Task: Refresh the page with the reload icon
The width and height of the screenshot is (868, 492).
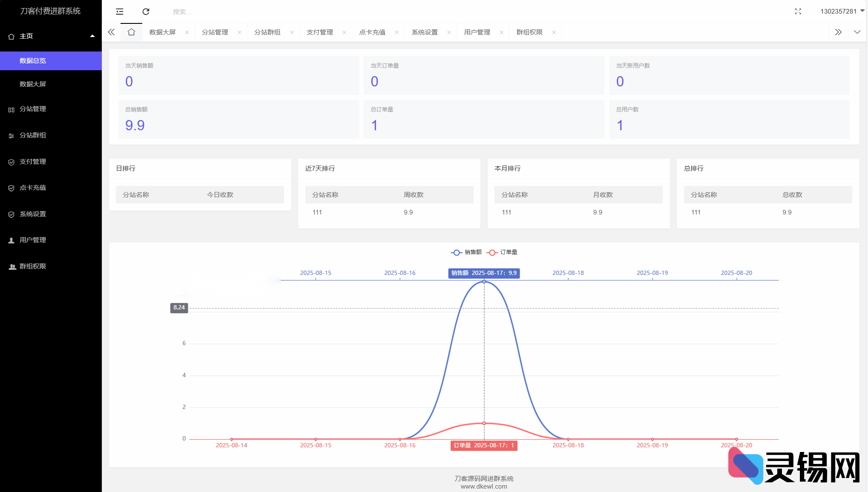Action: pos(146,11)
